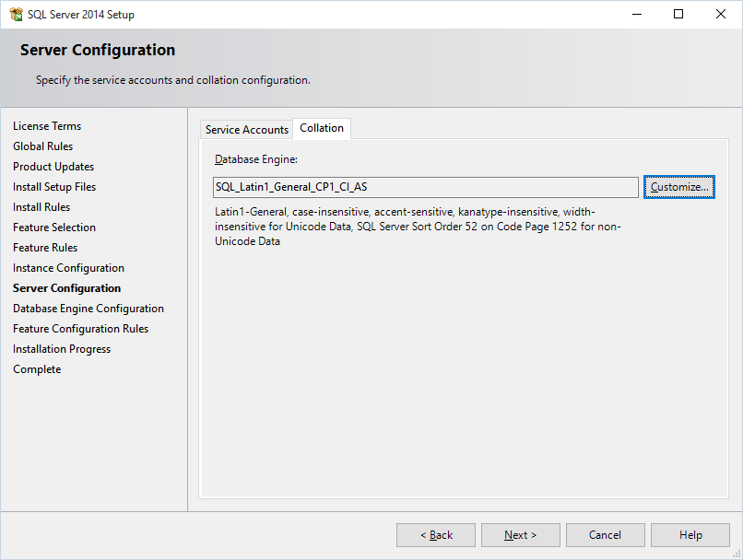Close the setup window with X
Viewport: 743px width, 560px height.
721,15
